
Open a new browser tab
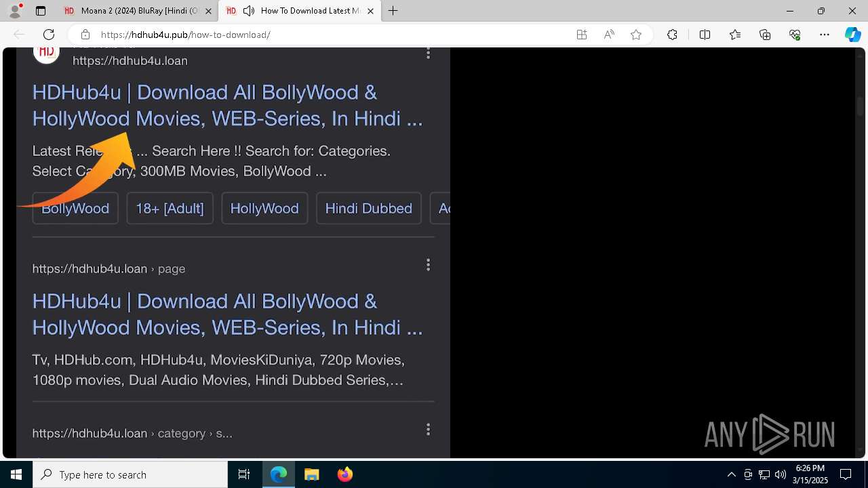(393, 11)
